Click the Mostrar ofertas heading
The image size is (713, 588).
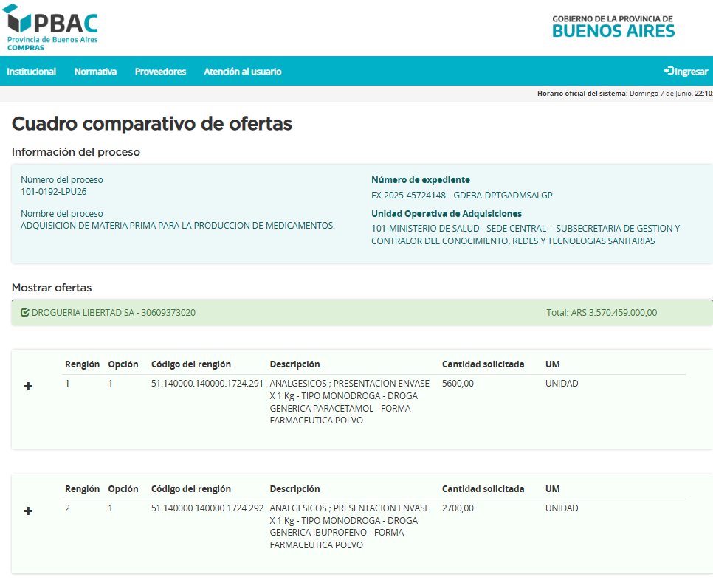click(x=52, y=288)
